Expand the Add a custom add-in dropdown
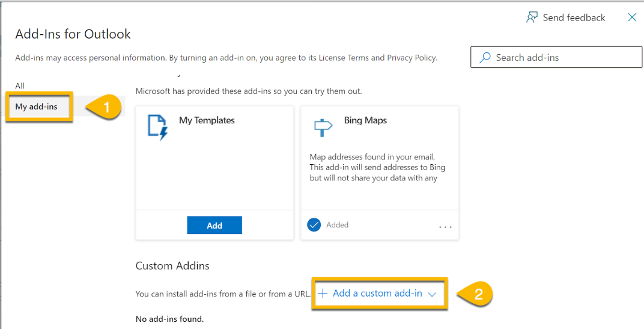The height and width of the screenshot is (329, 644). [x=377, y=294]
